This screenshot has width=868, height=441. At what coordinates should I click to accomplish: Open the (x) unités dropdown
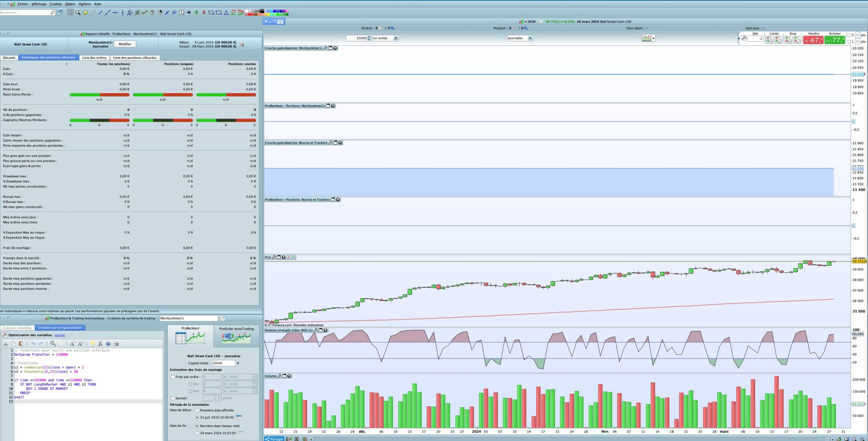395,38
